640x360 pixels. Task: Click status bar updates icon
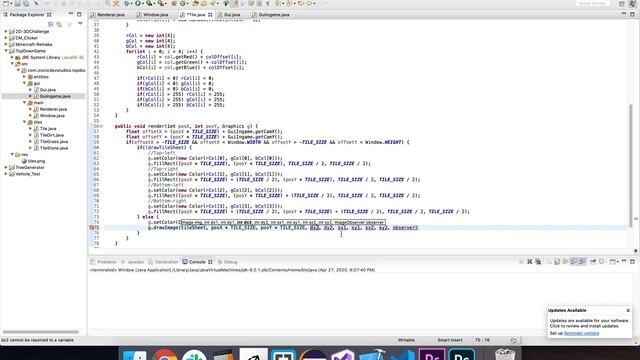point(514,340)
